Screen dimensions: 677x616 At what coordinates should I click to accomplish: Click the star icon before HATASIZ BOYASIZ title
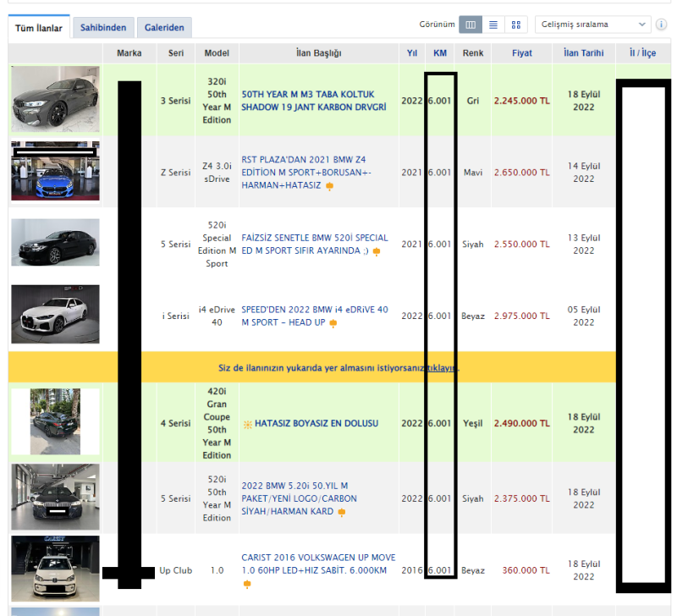point(247,424)
